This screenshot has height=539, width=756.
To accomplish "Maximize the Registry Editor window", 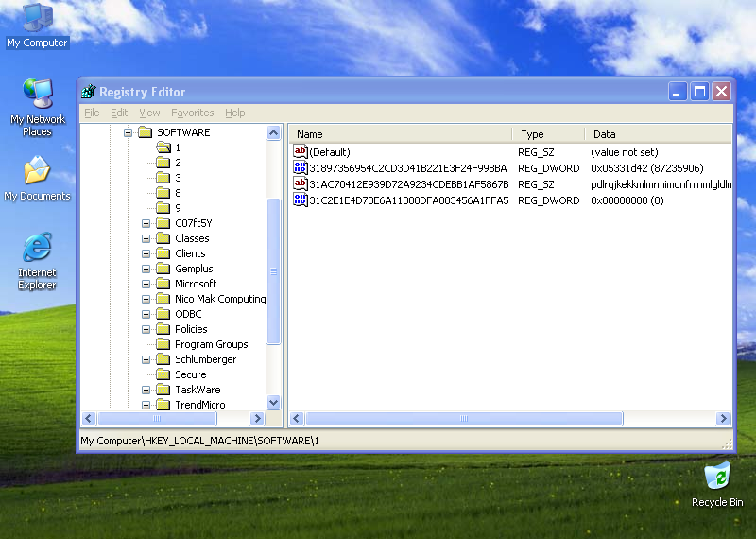I will [699, 91].
